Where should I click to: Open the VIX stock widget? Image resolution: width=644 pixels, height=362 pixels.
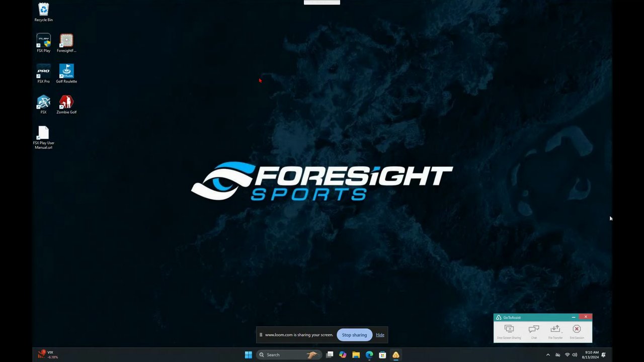pos(48,354)
